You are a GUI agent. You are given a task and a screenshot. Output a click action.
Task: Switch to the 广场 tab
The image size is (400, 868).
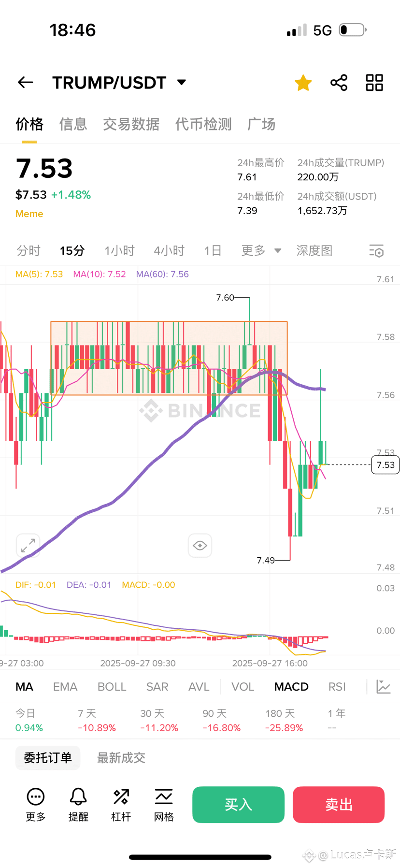tap(261, 124)
